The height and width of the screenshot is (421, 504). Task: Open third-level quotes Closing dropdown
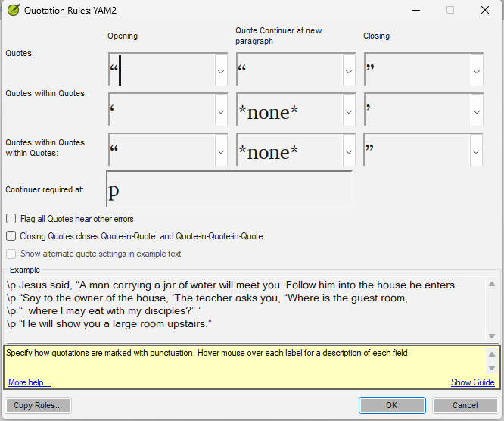[477, 152]
